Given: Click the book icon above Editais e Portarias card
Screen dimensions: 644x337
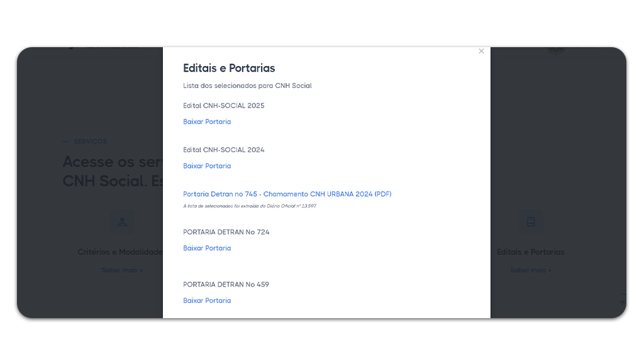Looking at the screenshot, I should [x=530, y=222].
